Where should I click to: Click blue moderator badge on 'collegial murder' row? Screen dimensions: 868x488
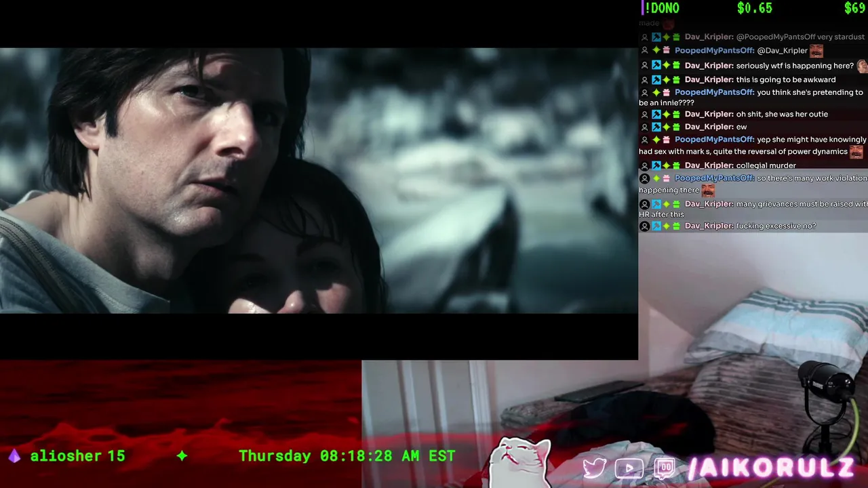(656, 165)
